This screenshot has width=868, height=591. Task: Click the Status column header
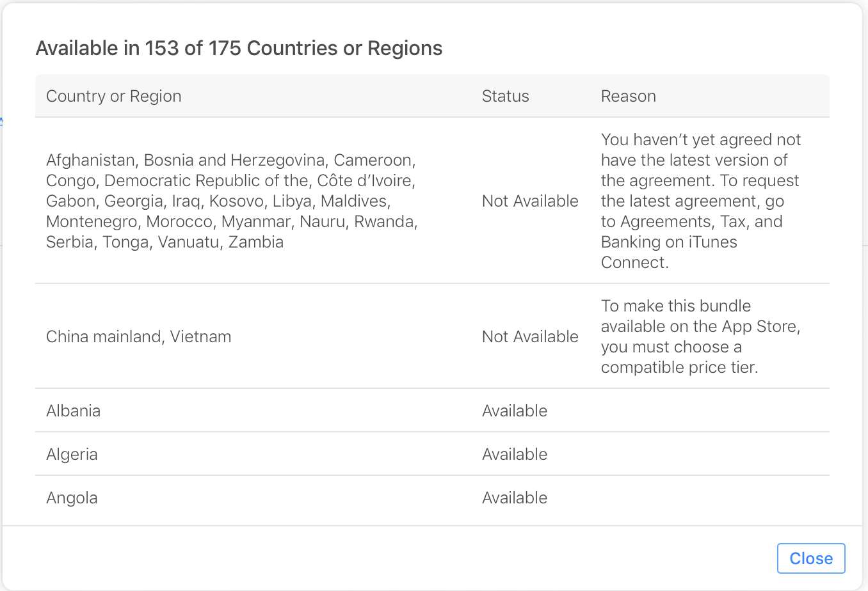tap(505, 96)
